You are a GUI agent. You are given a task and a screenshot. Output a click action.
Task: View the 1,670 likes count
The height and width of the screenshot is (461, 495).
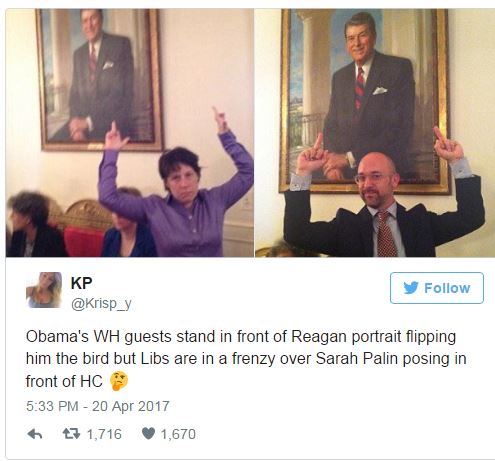(x=178, y=434)
